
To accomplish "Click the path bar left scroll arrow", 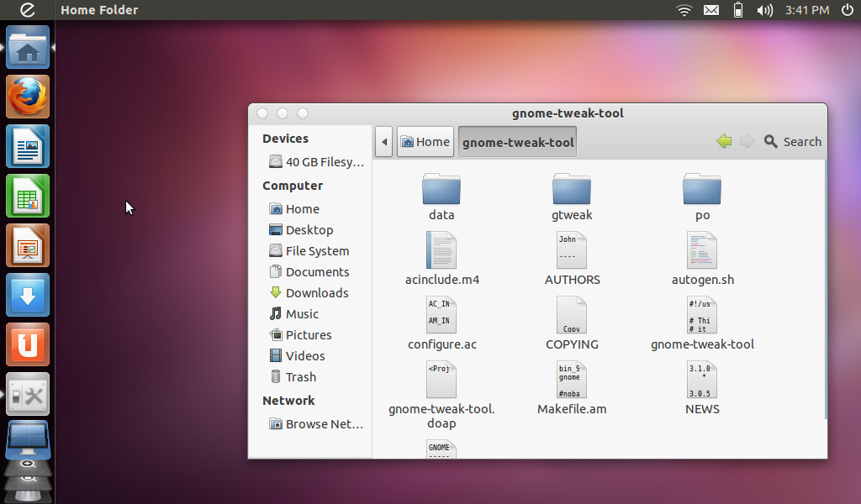I will (383, 141).
